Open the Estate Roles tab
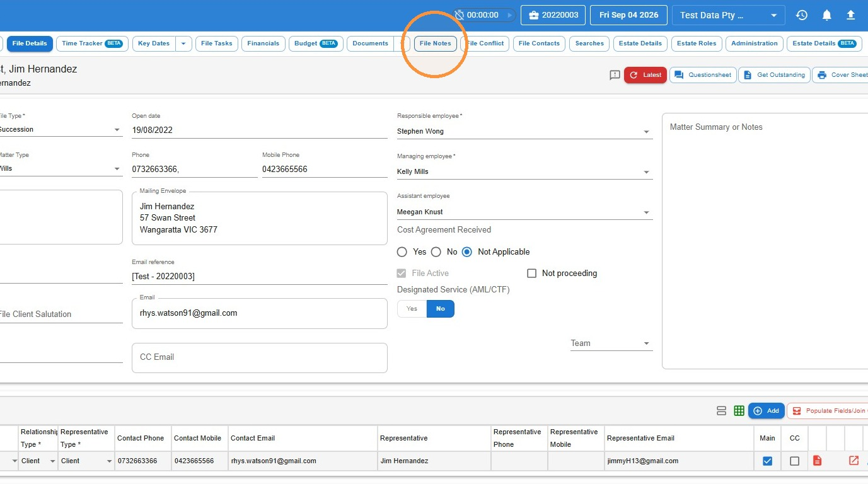This screenshot has width=868, height=484. 697,43
